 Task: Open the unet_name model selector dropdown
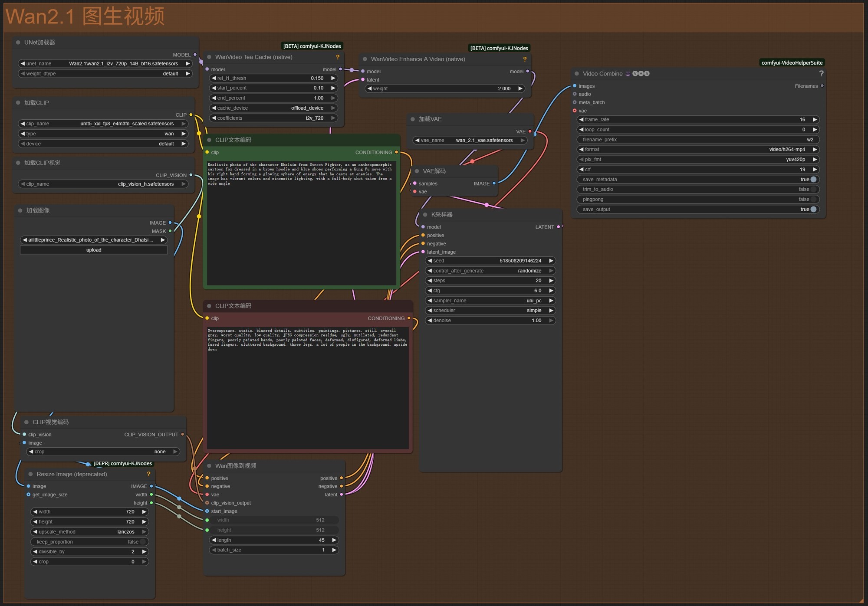point(105,64)
